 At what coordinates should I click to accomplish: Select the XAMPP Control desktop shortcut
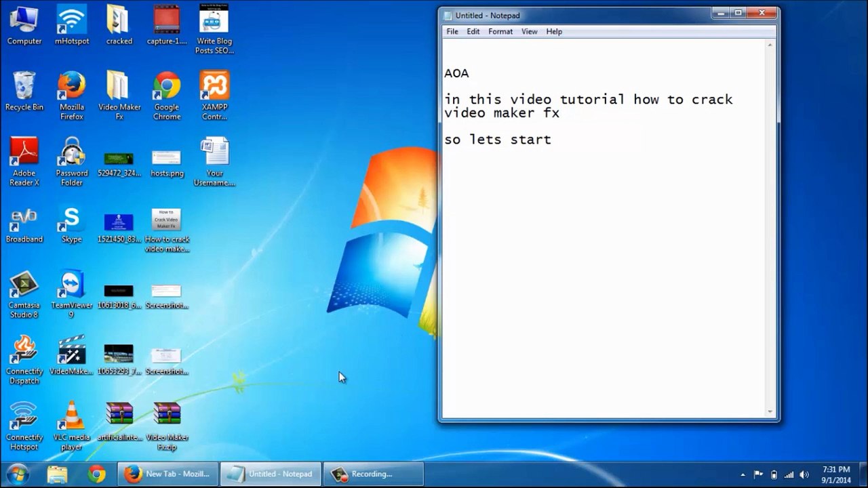(214, 96)
